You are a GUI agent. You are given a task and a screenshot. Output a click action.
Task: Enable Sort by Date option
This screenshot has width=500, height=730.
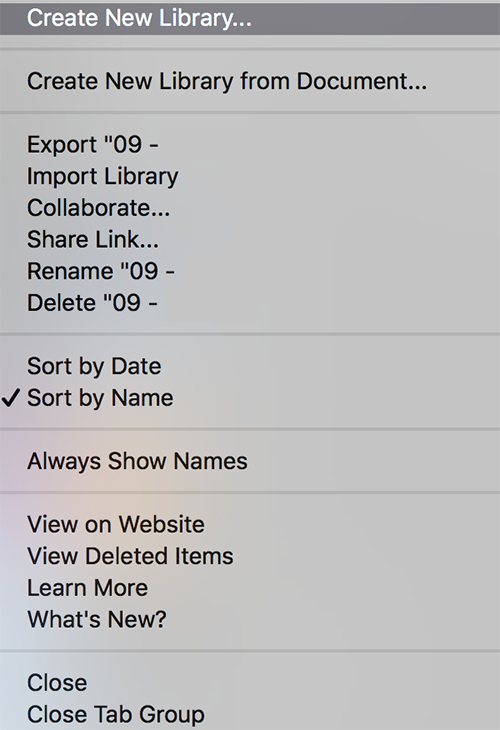(250, 366)
